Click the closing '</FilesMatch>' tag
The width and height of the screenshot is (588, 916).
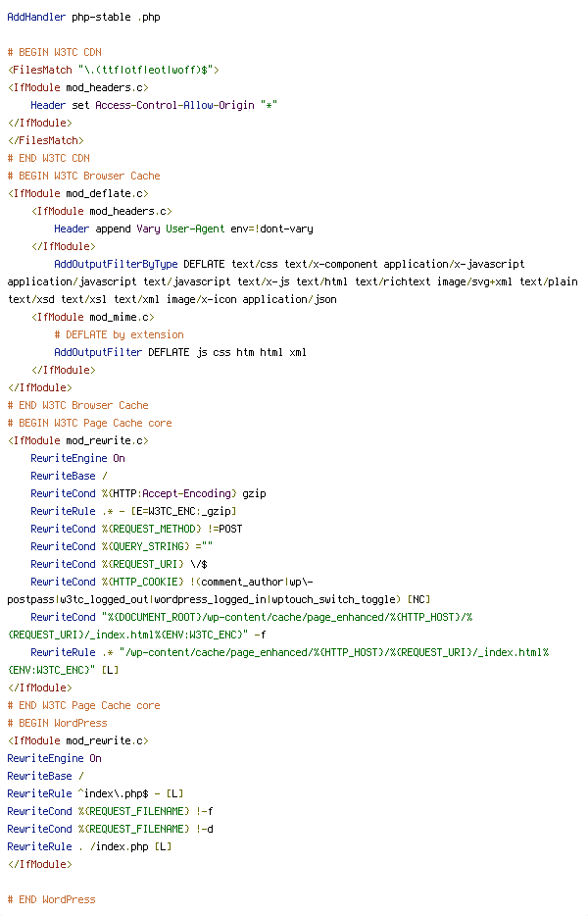coord(45,140)
